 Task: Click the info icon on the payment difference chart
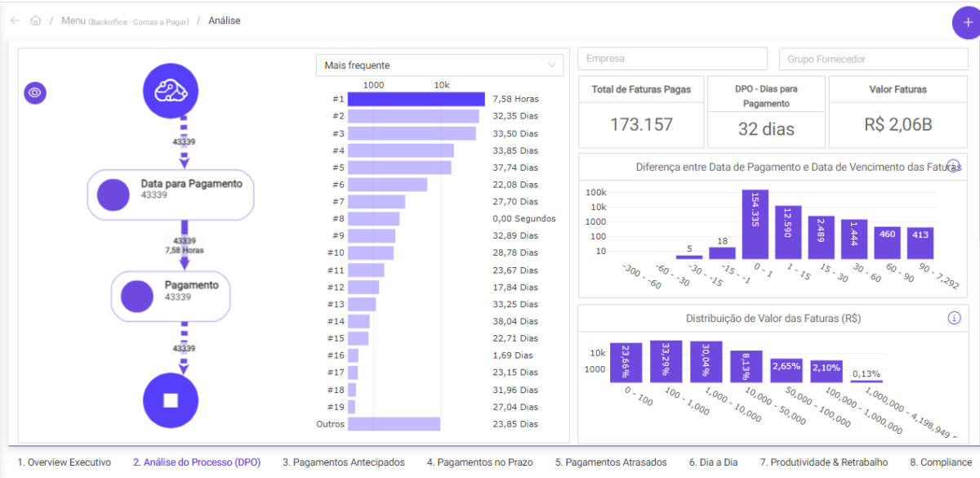pos(953,165)
